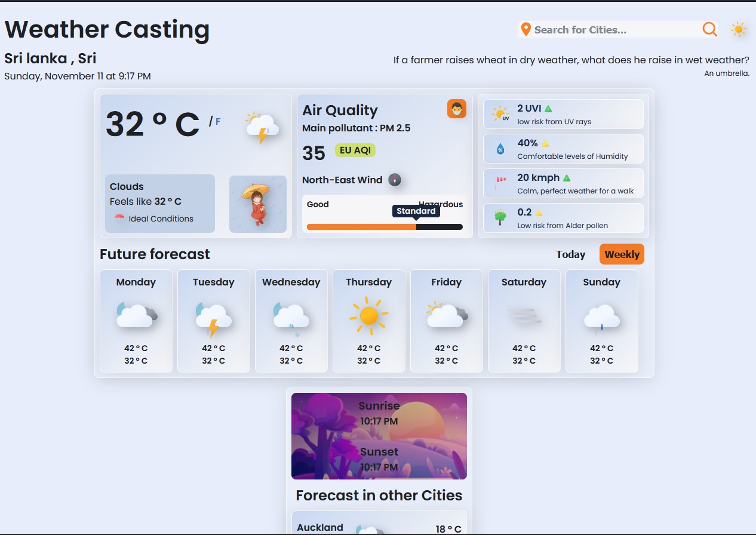Image resolution: width=756 pixels, height=535 pixels.
Task: Click the orange location pin icon
Action: 525,30
